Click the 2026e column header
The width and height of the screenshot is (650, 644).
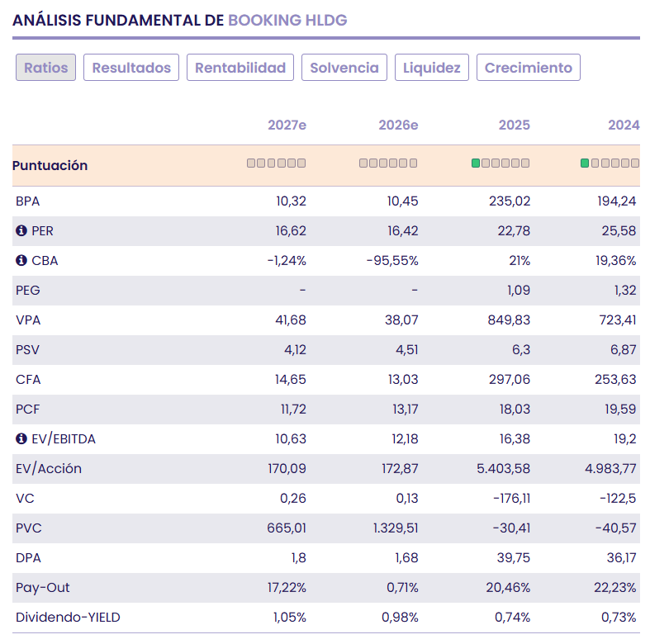coord(398,125)
